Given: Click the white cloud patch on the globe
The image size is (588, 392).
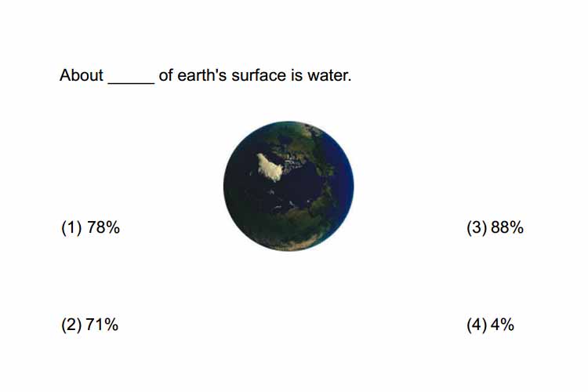Looking at the screenshot, I should (269, 167).
